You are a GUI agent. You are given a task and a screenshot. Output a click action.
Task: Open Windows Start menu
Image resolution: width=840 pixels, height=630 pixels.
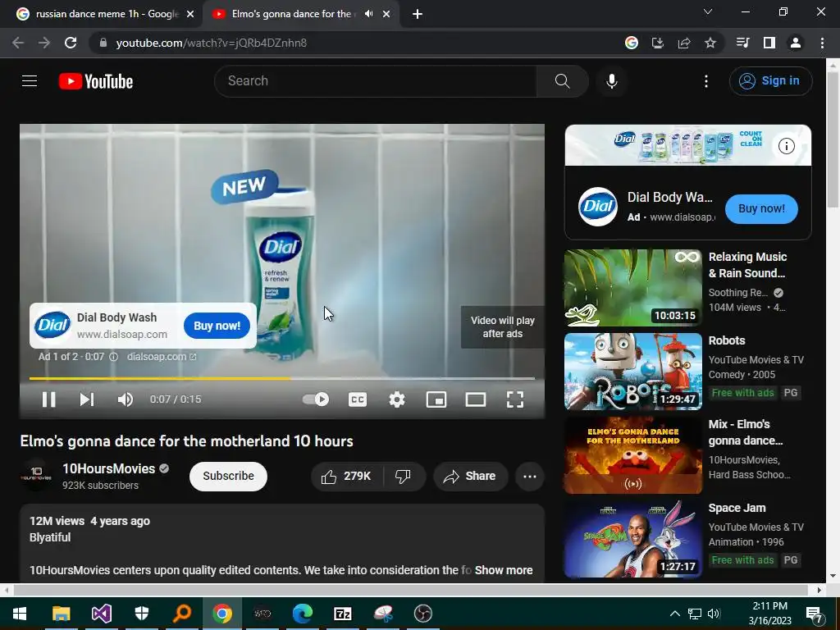(20, 614)
